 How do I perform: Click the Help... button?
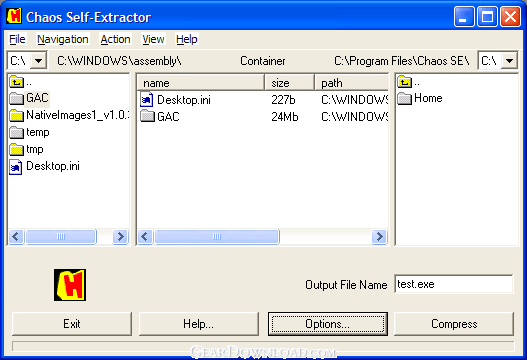pos(199,324)
